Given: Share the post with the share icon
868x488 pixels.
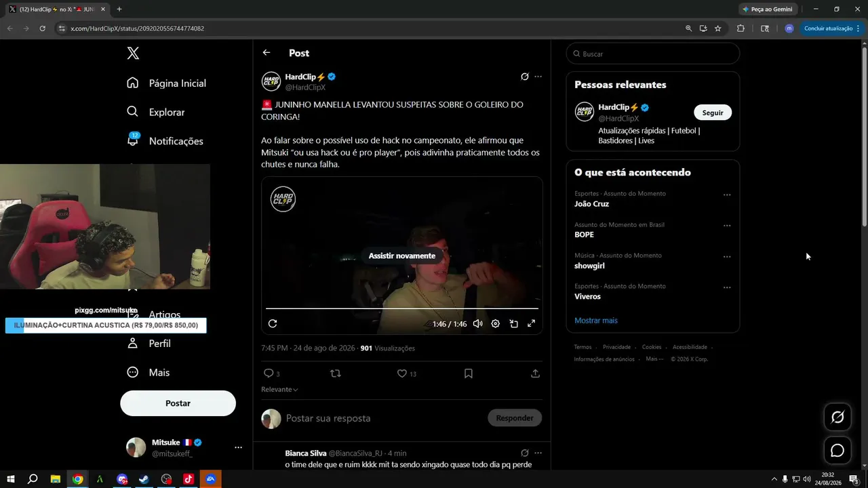Looking at the screenshot, I should click(535, 373).
